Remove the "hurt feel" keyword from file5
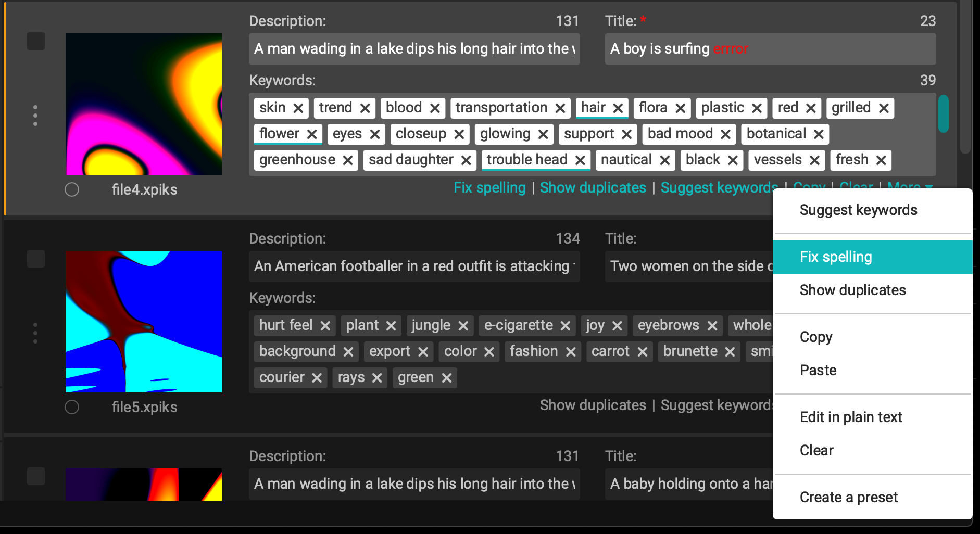 tap(326, 325)
